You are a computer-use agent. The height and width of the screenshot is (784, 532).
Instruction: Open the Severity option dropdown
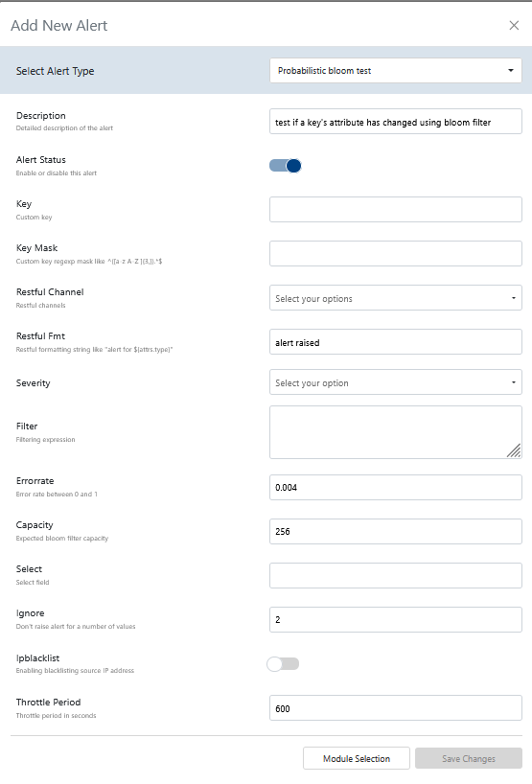point(396,382)
